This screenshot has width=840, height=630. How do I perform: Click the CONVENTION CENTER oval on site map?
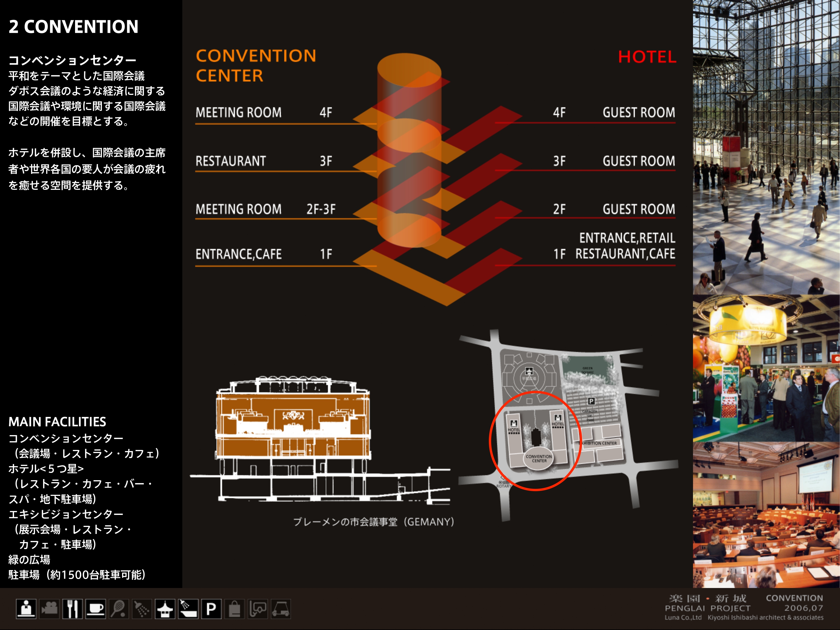tap(539, 458)
